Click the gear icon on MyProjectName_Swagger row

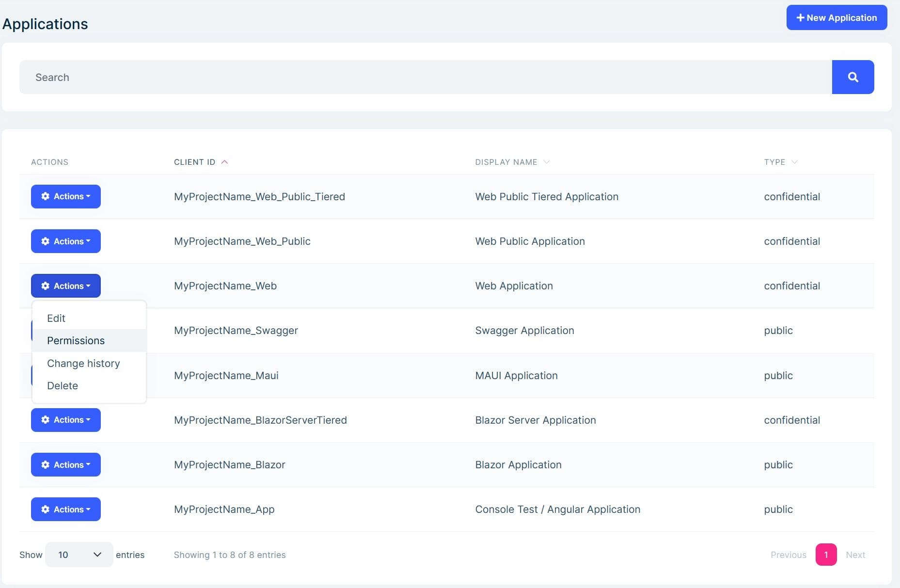tap(46, 330)
